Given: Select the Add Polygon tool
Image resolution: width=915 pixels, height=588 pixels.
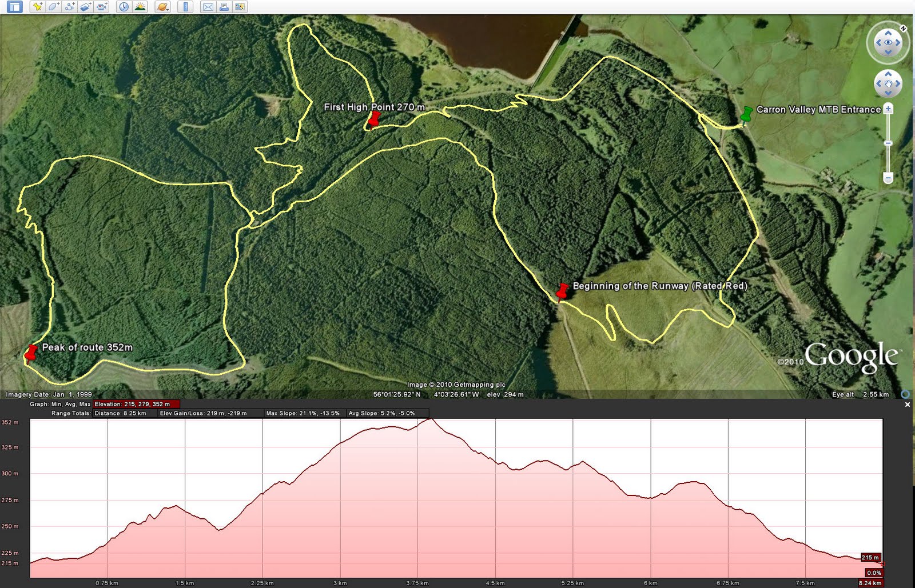Looking at the screenshot, I should point(53,7).
